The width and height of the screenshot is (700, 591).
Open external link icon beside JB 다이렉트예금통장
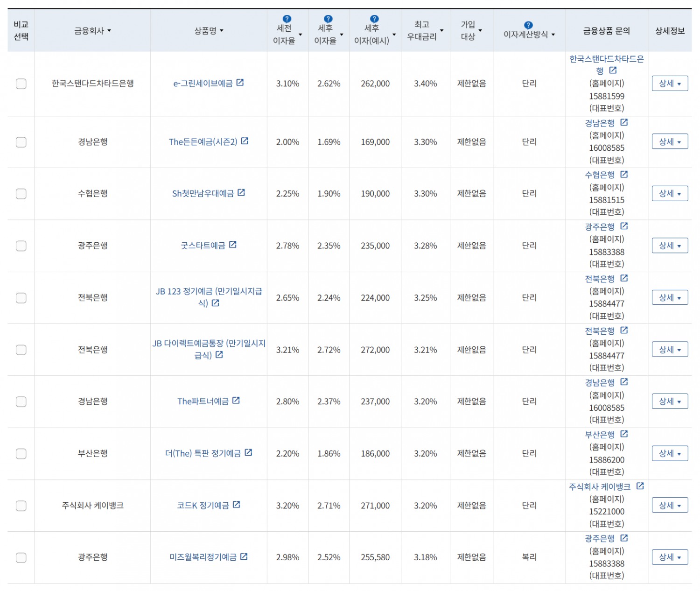pos(219,355)
